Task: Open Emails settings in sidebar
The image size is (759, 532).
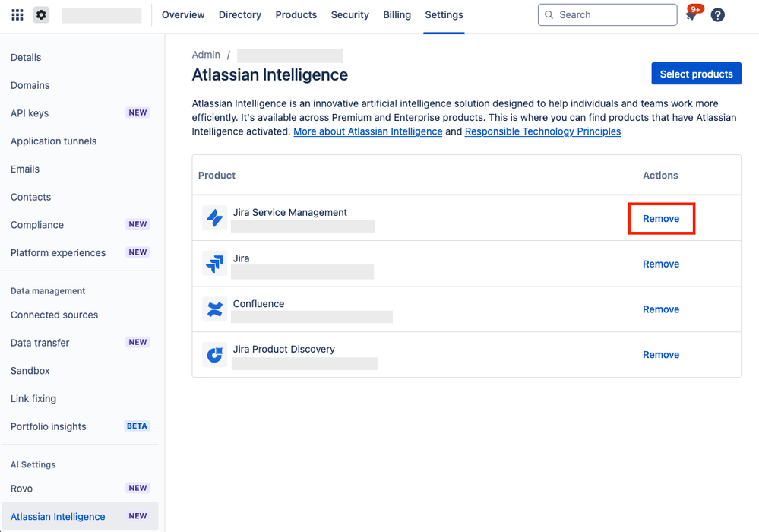Action: tap(24, 169)
